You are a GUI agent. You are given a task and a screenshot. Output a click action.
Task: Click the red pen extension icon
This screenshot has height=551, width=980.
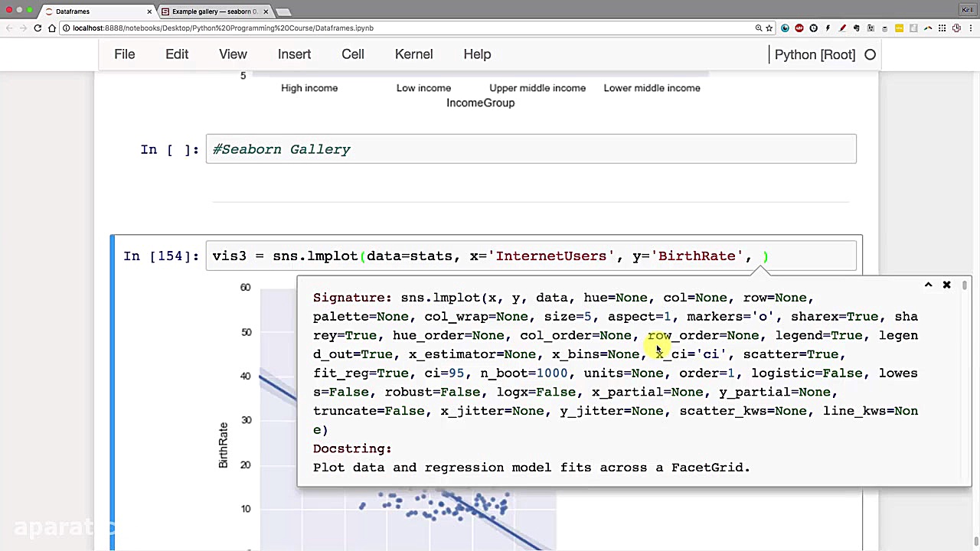842,28
